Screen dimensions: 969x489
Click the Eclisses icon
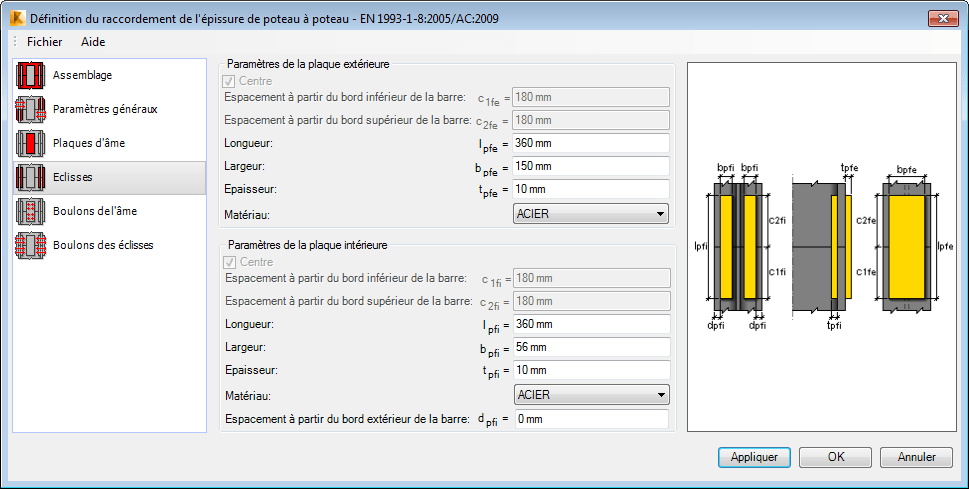coord(31,177)
